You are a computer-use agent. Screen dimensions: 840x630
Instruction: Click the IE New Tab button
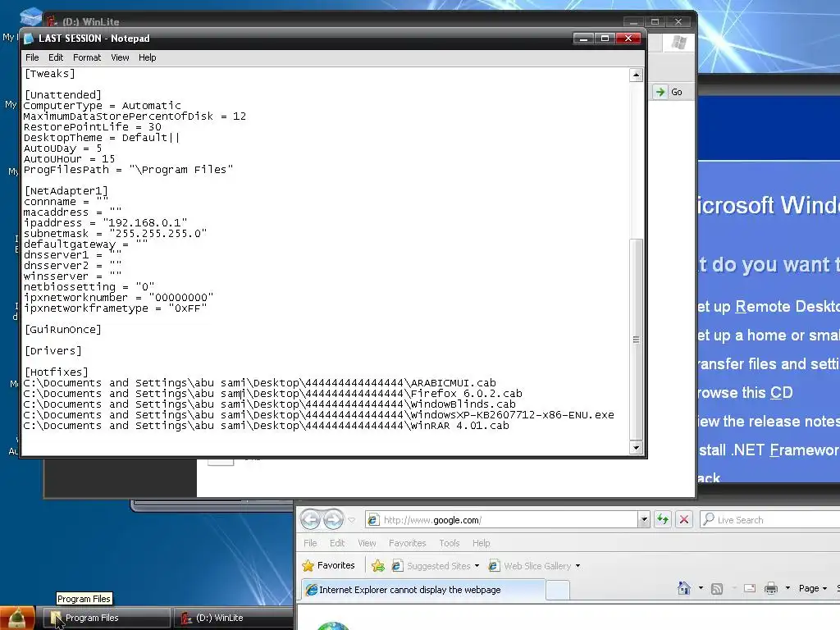click(x=557, y=591)
